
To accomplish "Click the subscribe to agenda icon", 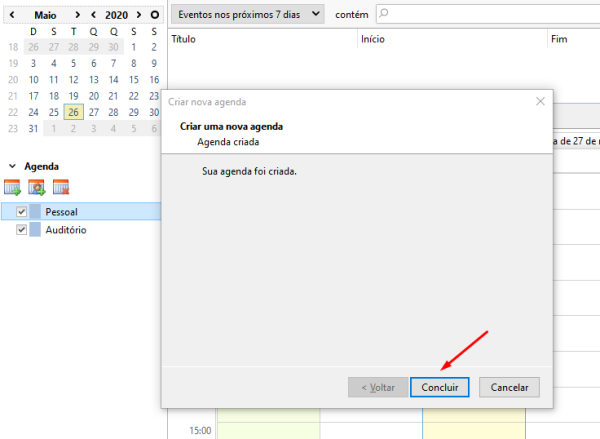I will point(37,187).
